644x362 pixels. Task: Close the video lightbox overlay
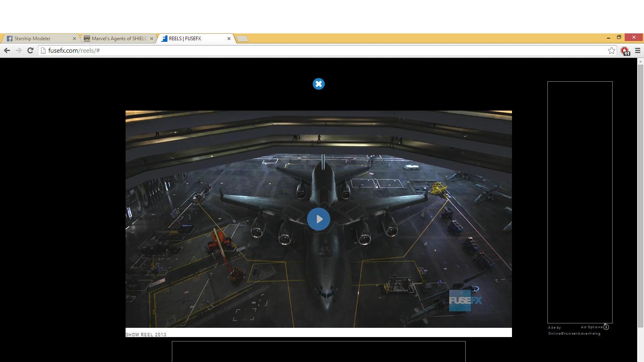pos(318,84)
